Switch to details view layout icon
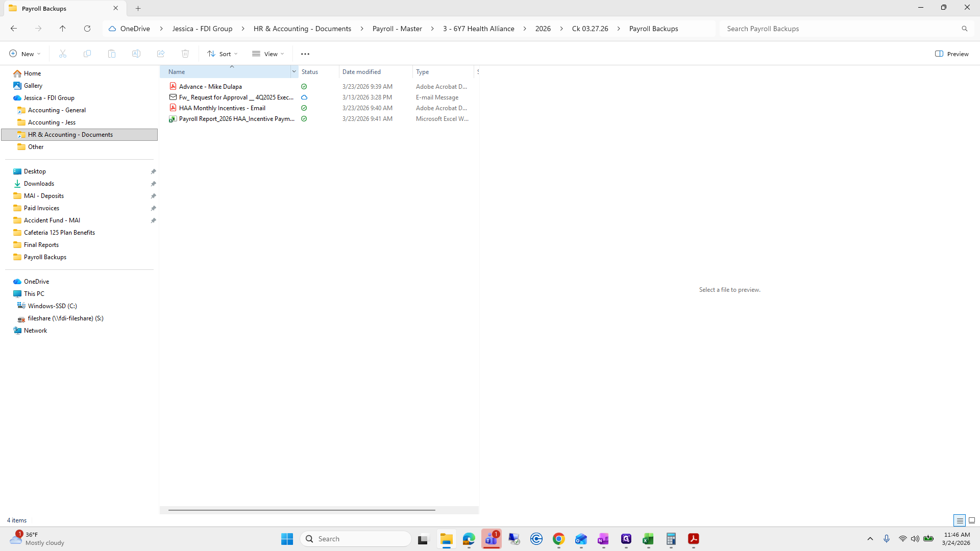The height and width of the screenshot is (551, 980). point(960,520)
